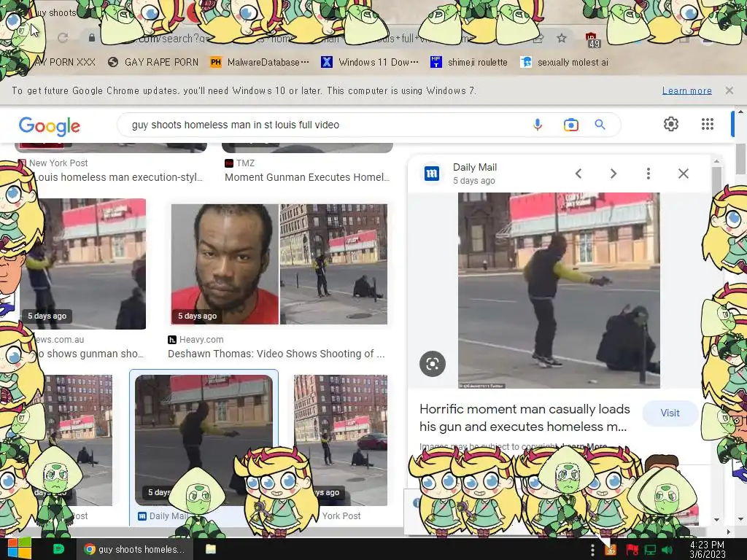
Task: Dismiss the Chrome update notification bar
Action: point(729,90)
